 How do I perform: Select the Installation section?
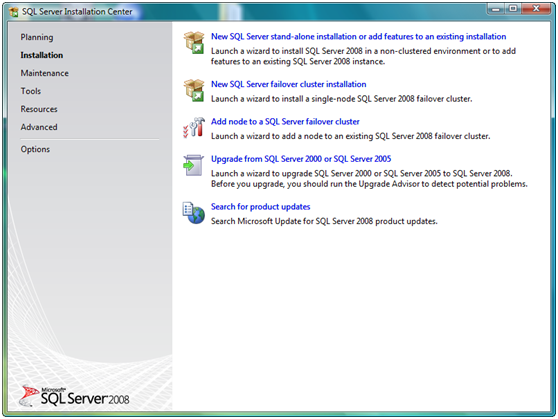(42, 55)
